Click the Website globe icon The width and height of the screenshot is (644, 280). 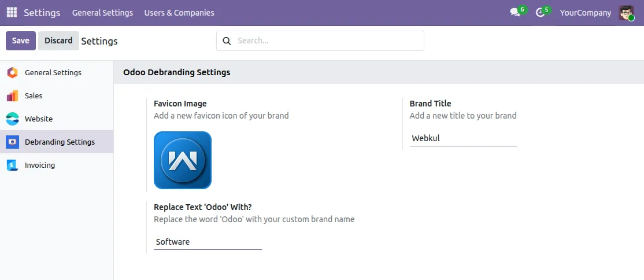[x=12, y=119]
